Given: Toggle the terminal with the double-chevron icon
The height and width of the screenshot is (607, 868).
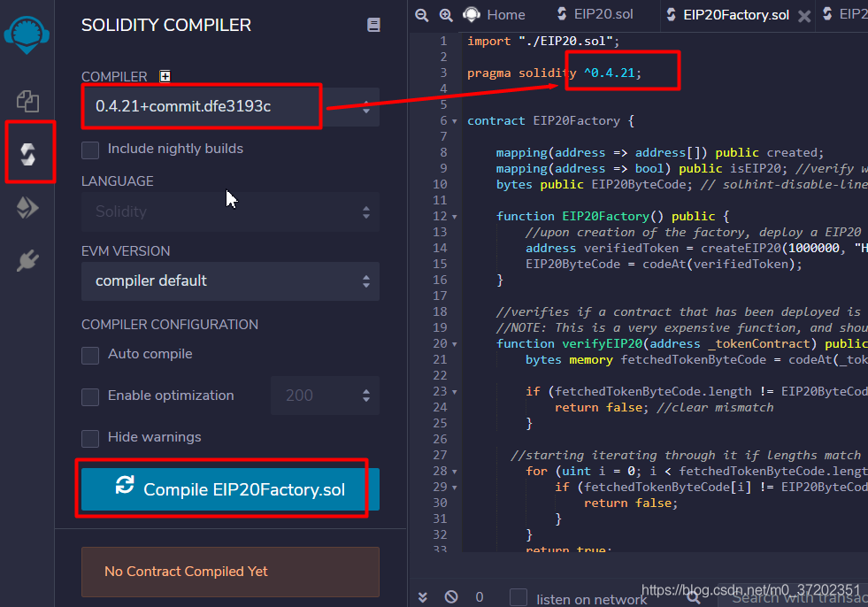Looking at the screenshot, I should coord(423,597).
